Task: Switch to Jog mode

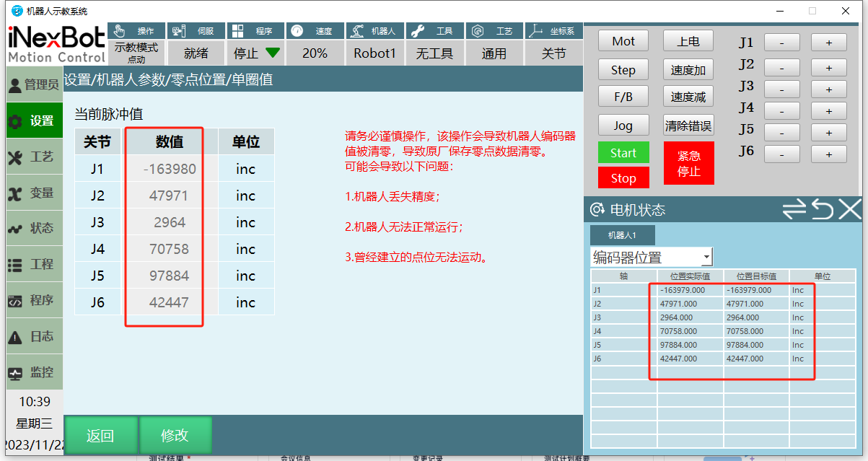Action: [x=623, y=124]
